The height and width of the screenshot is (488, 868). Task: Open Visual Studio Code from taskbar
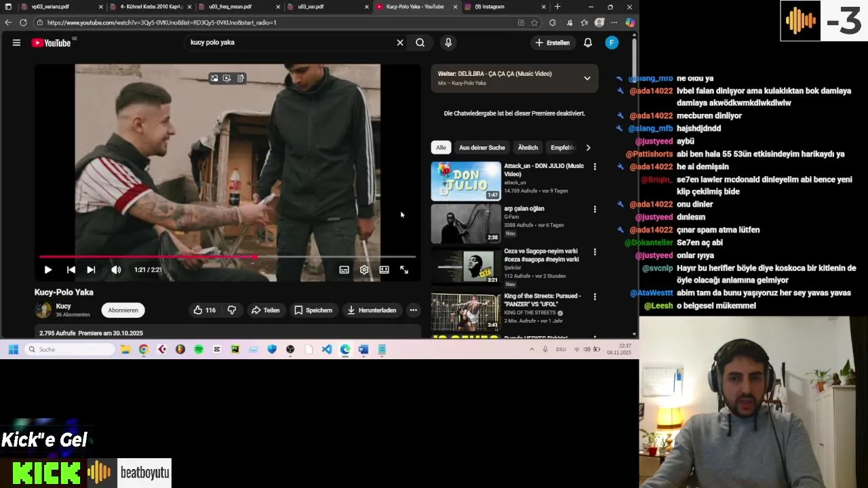point(327,349)
